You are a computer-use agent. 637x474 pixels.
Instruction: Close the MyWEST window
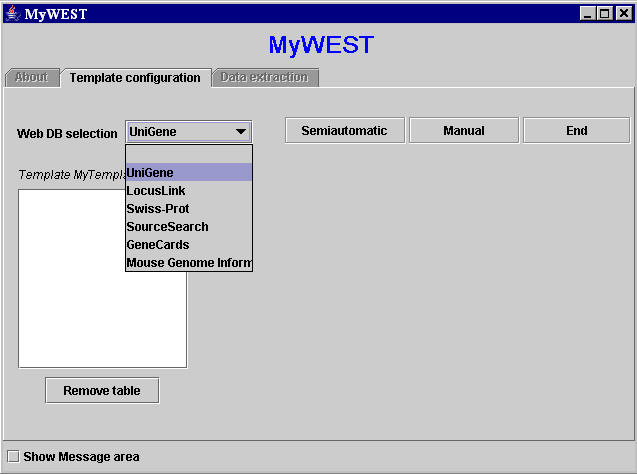pos(624,14)
